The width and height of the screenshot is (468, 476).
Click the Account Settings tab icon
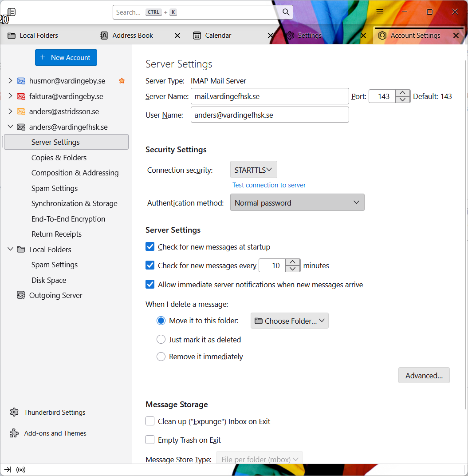click(382, 36)
